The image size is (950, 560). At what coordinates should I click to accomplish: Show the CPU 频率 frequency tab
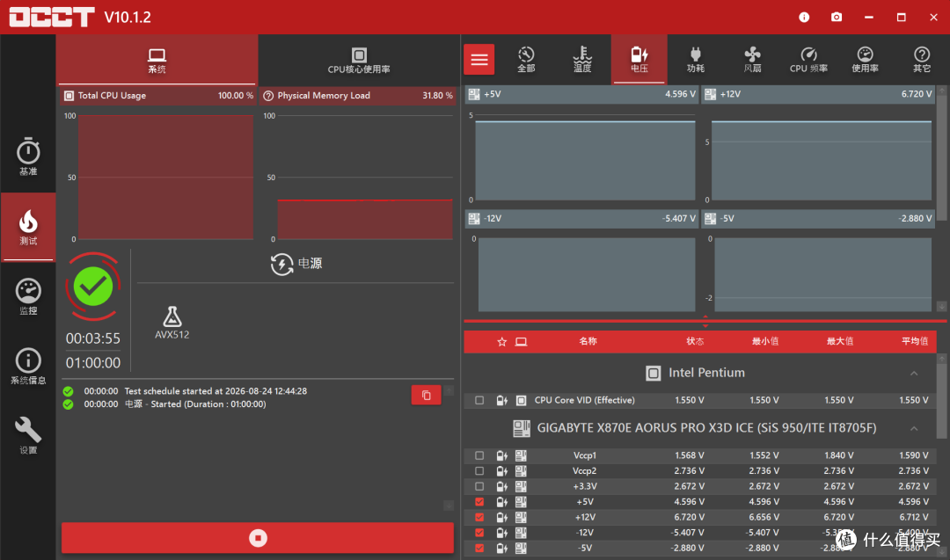tap(808, 59)
